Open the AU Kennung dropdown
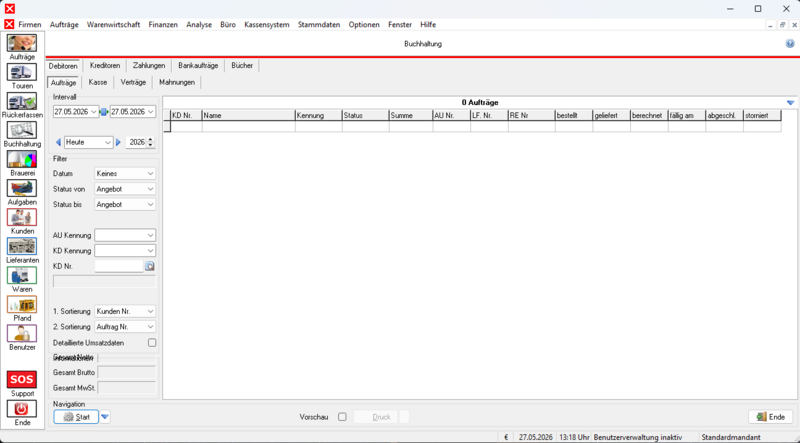 (x=151, y=235)
